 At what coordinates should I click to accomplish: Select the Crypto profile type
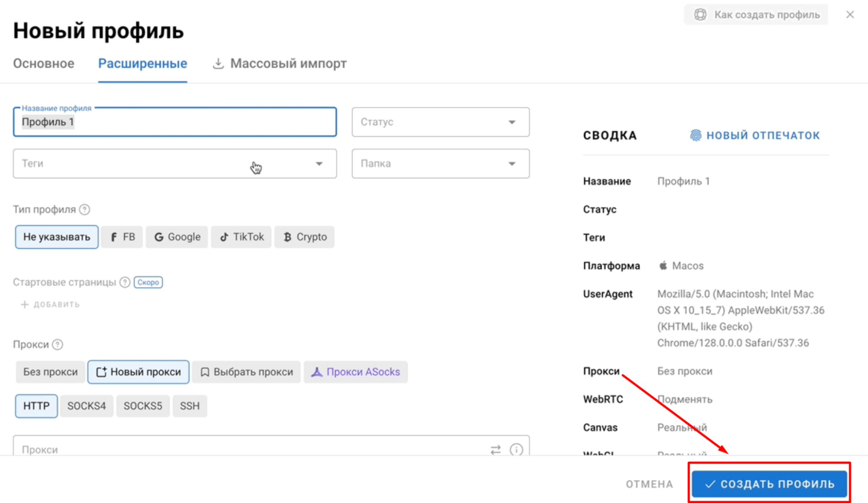coord(304,237)
